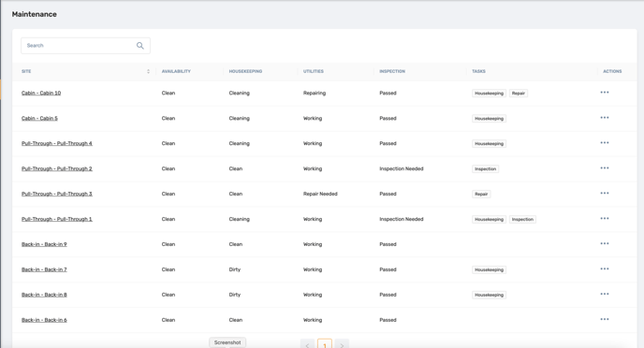Screen dimensions: 644x348
Task: Open the Back-in 8 site link
Action: tap(44, 295)
